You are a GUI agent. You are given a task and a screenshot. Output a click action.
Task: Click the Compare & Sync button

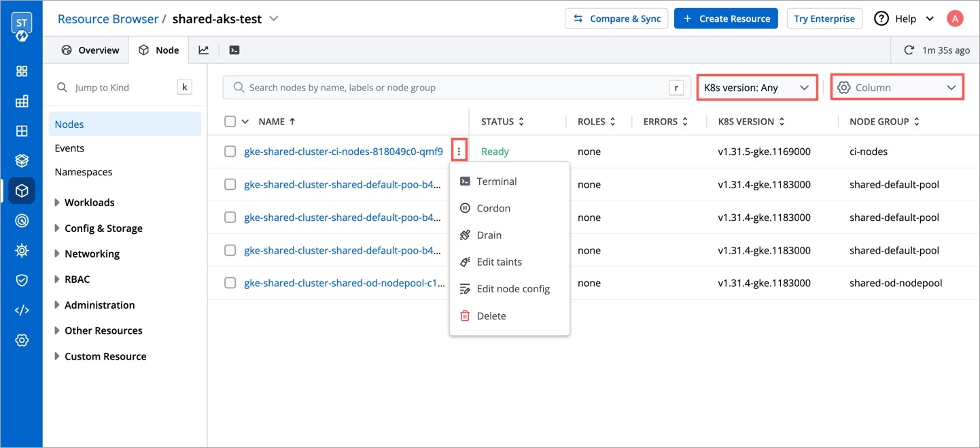pyautogui.click(x=616, y=18)
